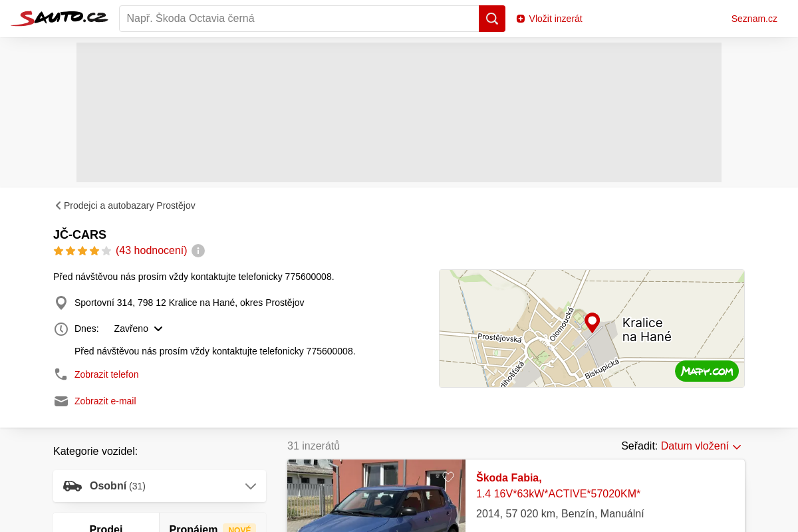This screenshot has width=798, height=532.
Task: Click the red search magnifier button
Action: click(x=492, y=19)
